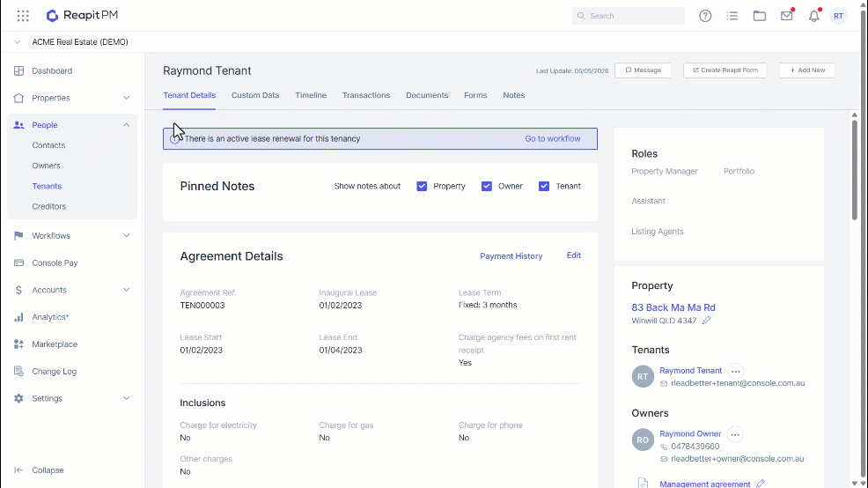Image resolution: width=868 pixels, height=488 pixels.
Task: Open the task list icon in header
Action: (x=732, y=16)
